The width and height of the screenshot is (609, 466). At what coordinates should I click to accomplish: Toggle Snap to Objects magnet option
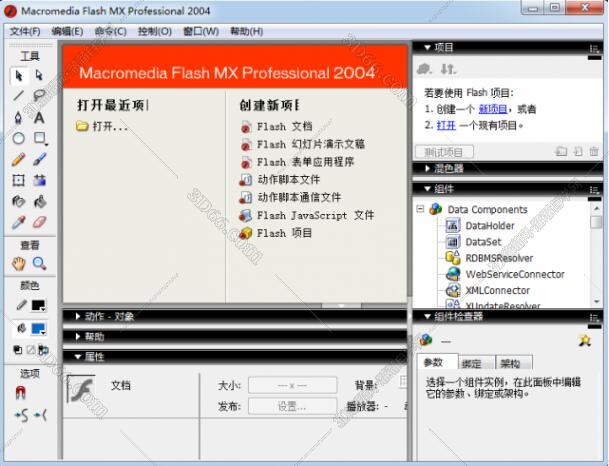pos(21,393)
